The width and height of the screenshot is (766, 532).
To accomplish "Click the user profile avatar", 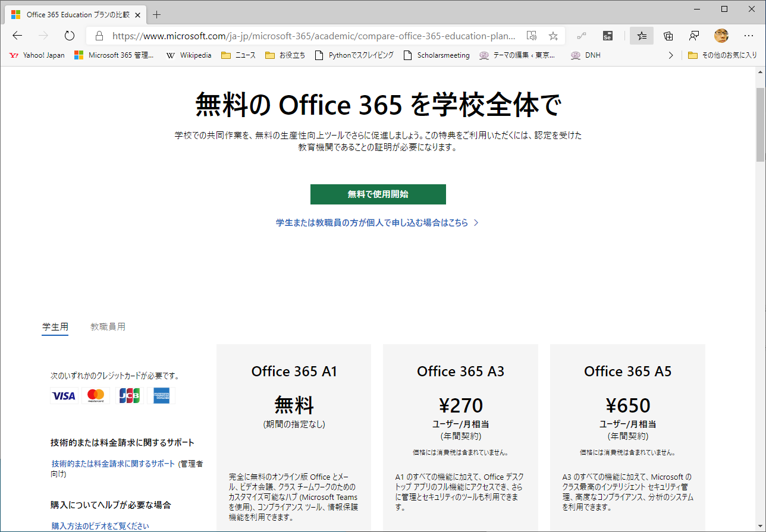I will tap(721, 36).
